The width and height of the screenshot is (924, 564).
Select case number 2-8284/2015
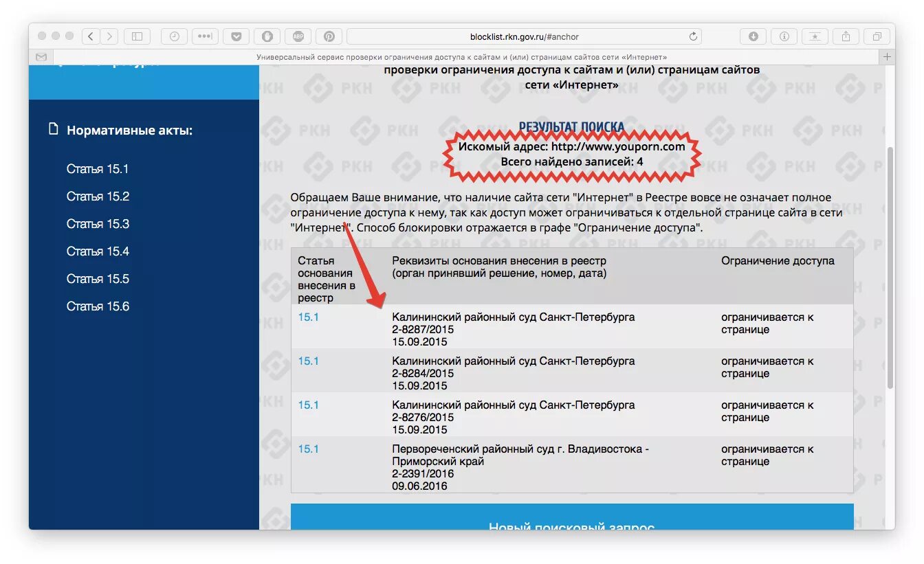(423, 374)
